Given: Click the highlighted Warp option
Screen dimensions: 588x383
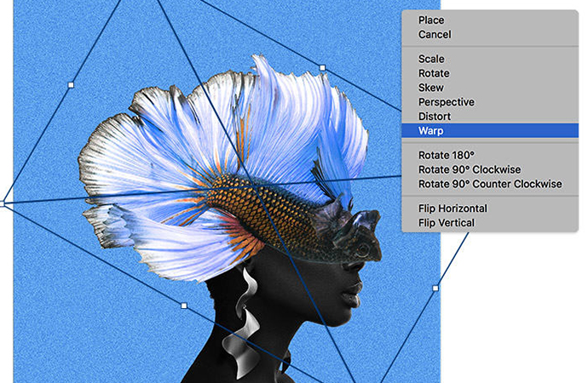Looking at the screenshot, I should click(x=490, y=131).
